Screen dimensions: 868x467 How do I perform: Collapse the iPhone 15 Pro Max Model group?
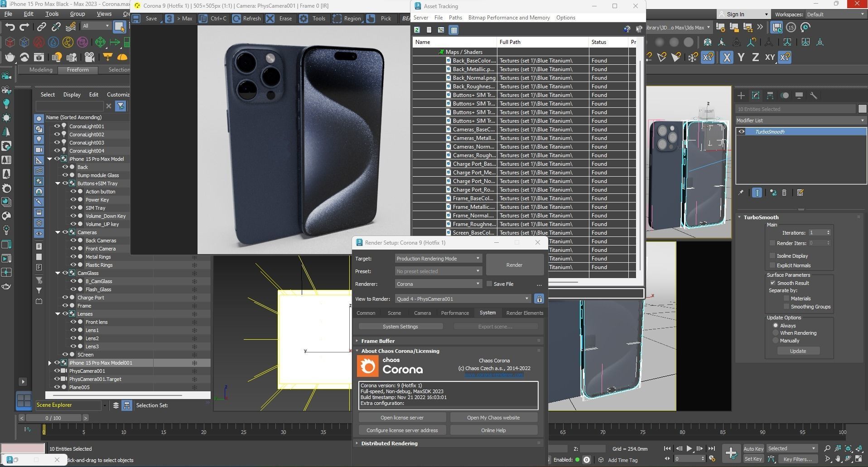point(50,159)
